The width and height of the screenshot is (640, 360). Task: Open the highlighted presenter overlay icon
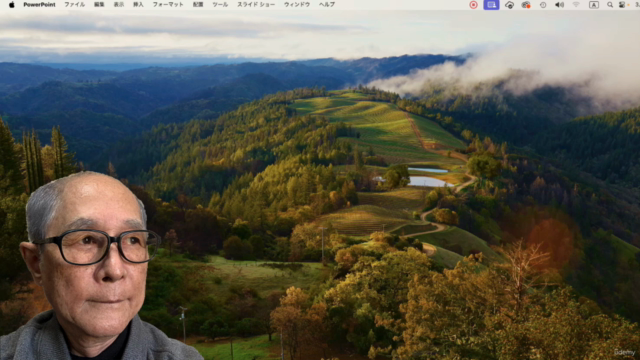(491, 5)
